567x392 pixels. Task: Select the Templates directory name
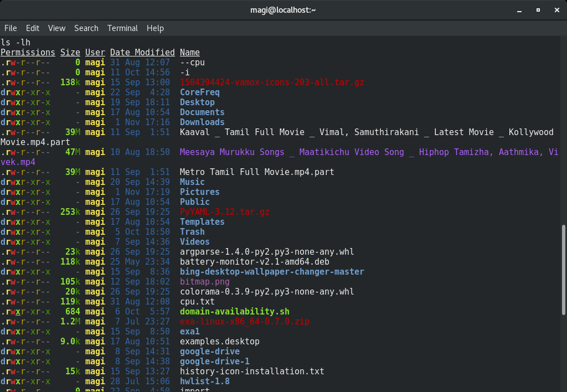(202, 221)
